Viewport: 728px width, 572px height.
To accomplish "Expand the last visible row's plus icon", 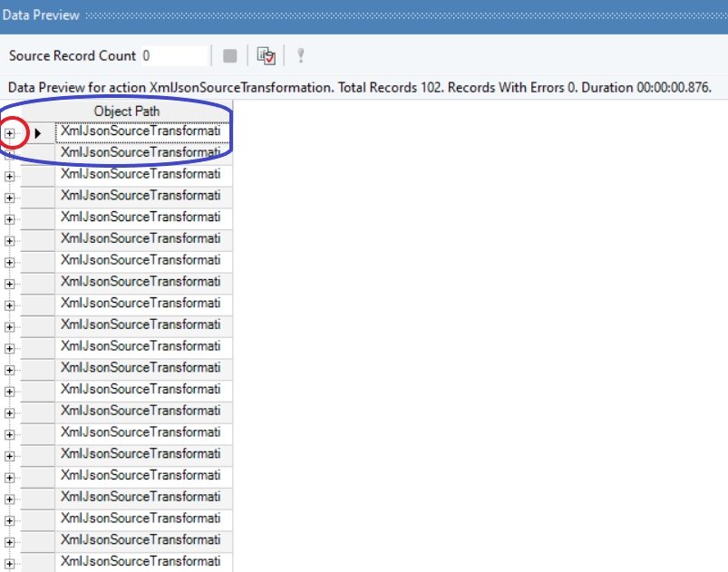I will (9, 564).
